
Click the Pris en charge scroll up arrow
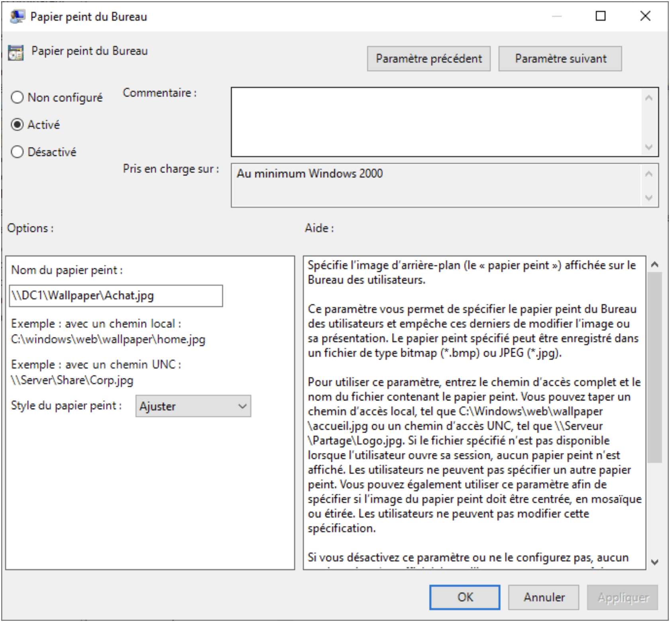tap(649, 174)
